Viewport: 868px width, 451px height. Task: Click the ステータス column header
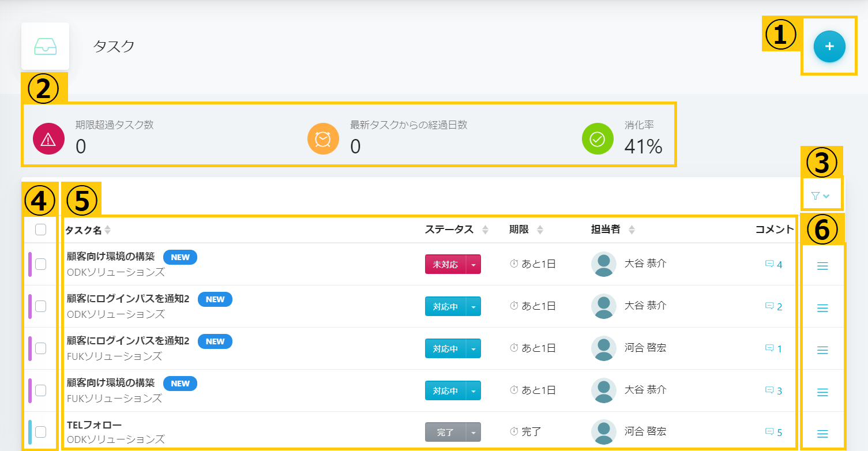click(x=449, y=230)
